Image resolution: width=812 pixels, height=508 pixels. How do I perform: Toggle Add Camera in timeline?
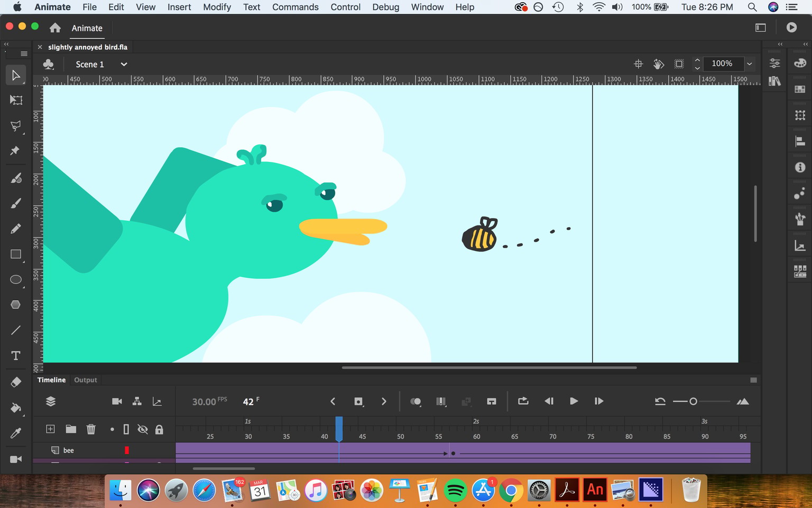(117, 402)
